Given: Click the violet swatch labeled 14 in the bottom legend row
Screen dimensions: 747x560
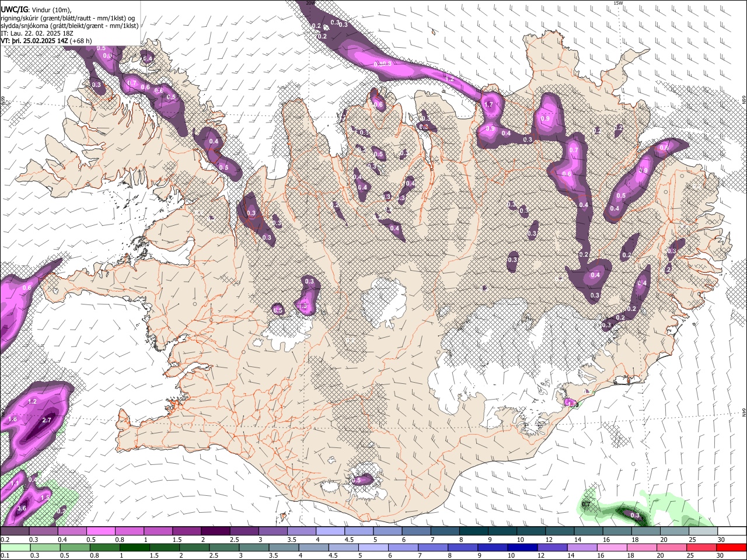Looking at the screenshot, I should click(x=582, y=547).
